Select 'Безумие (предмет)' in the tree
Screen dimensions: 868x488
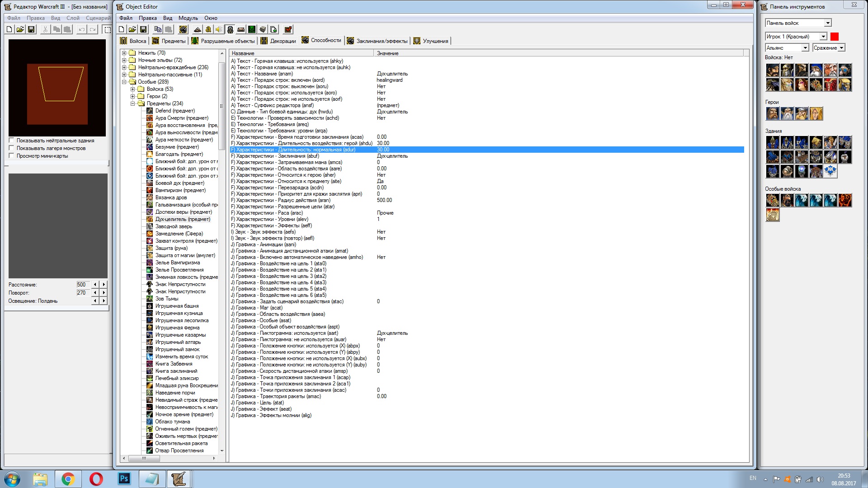point(177,147)
